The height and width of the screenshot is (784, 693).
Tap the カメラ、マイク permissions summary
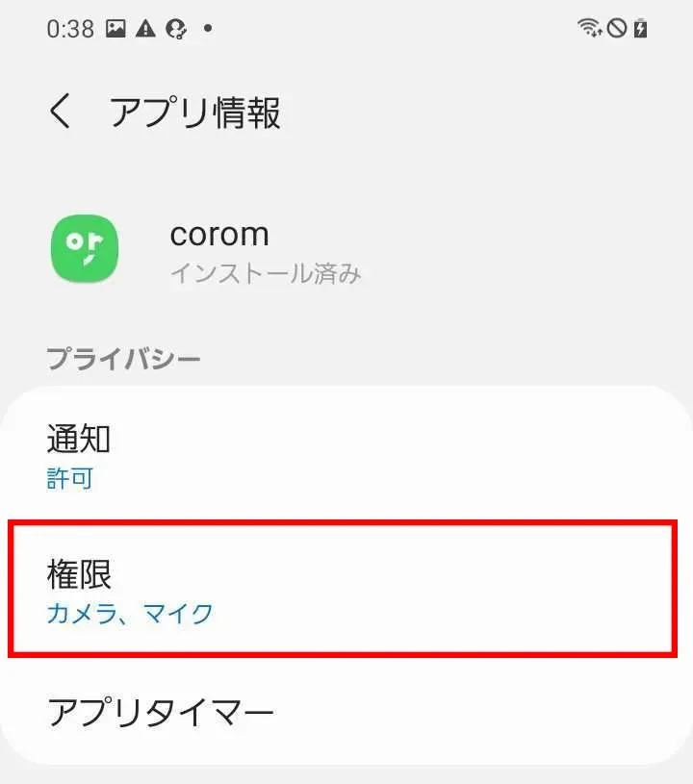[130, 614]
